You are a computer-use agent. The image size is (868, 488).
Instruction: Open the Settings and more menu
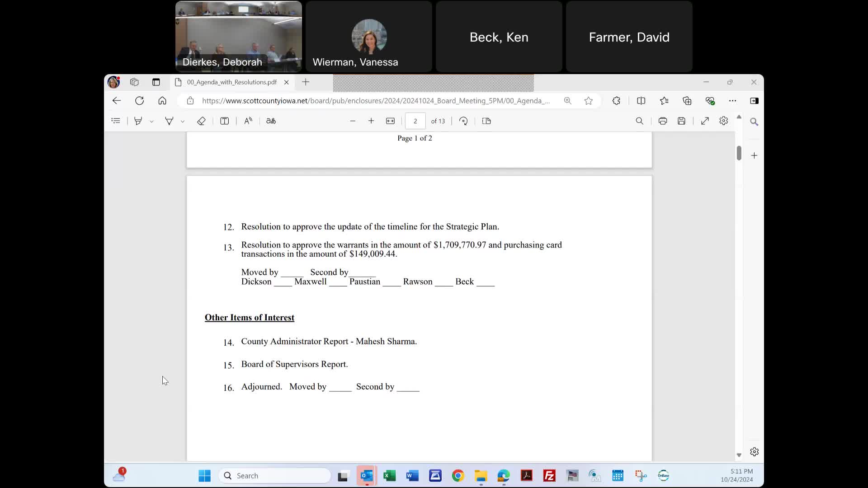[732, 101]
